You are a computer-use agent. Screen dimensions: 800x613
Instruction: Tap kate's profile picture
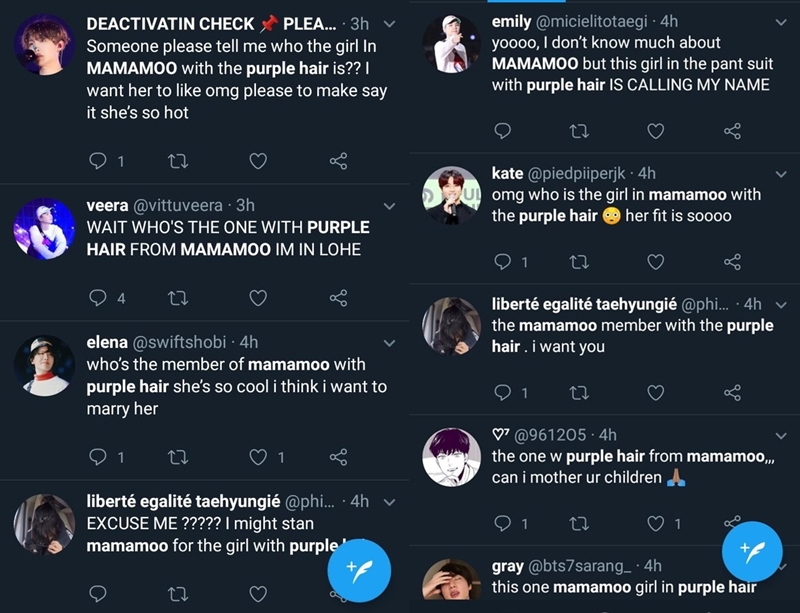click(x=451, y=197)
